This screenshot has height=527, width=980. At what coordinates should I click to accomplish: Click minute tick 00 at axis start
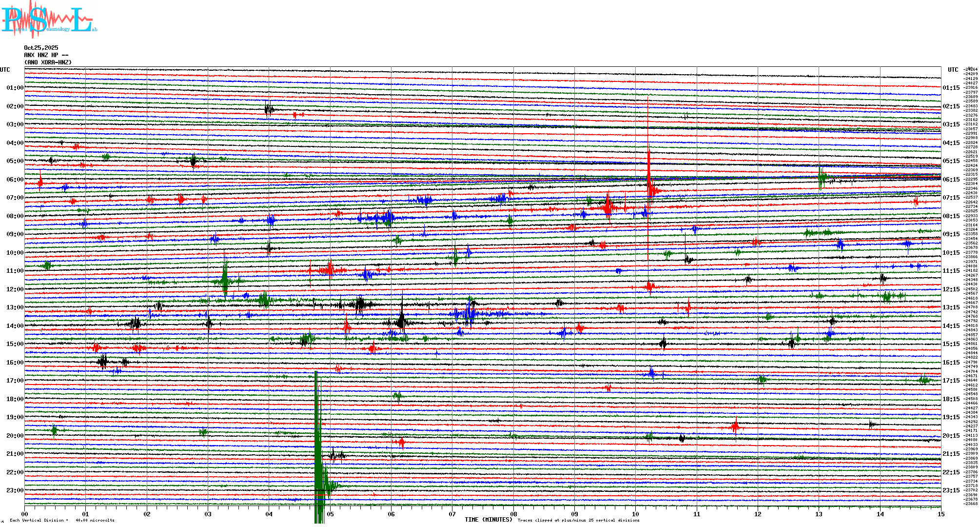[25, 514]
